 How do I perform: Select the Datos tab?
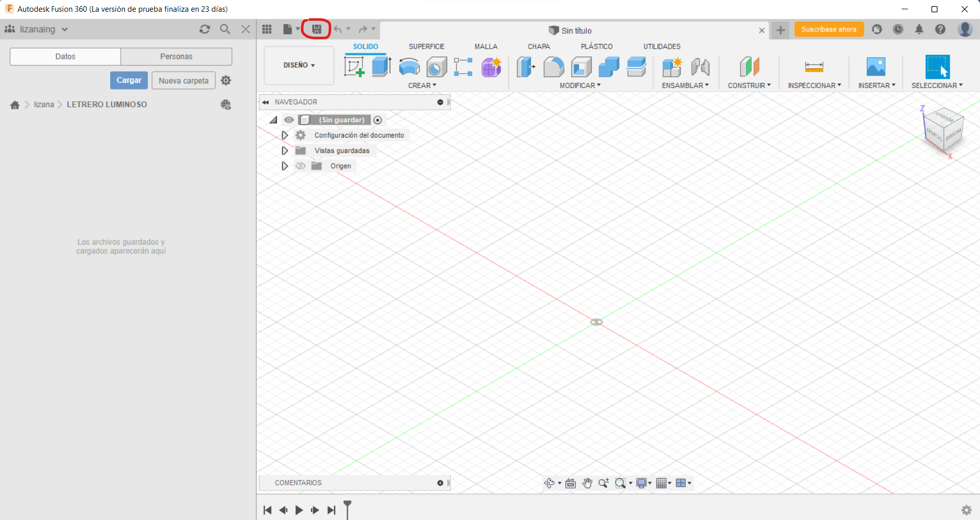66,56
